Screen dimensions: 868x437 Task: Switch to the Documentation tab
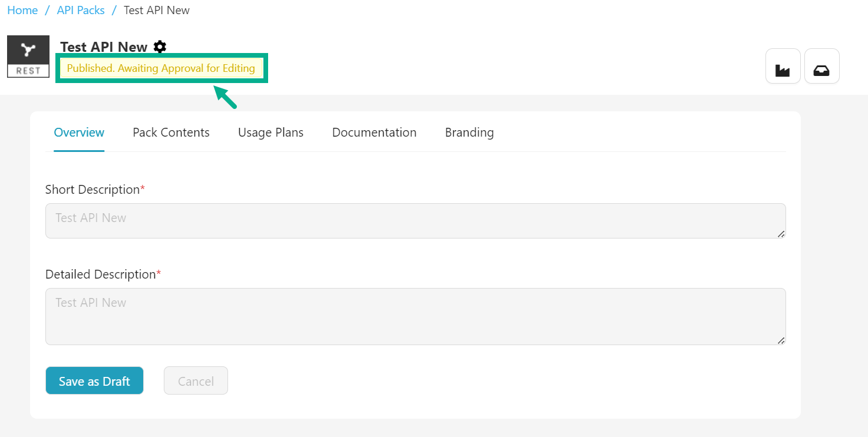[x=374, y=133]
